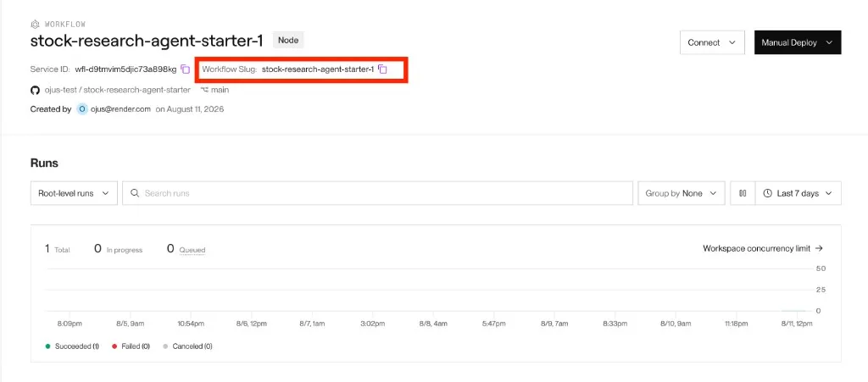Click the user avatar for ojus

pyautogui.click(x=82, y=109)
